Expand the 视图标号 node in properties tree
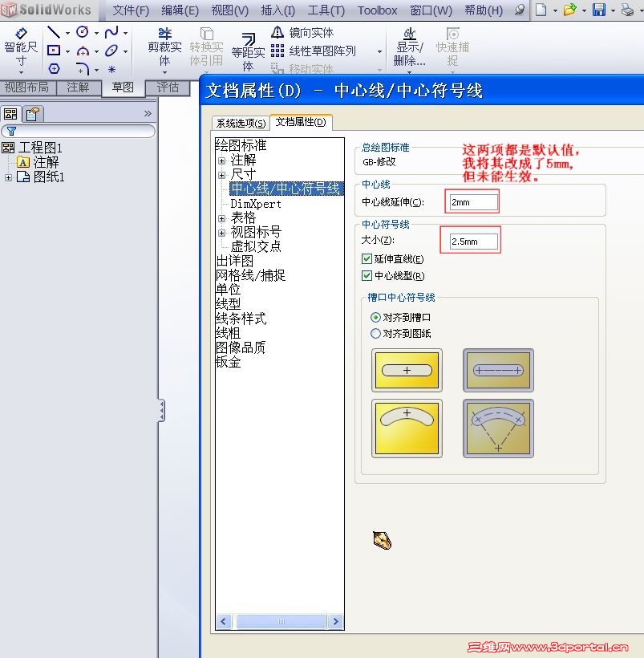The height and width of the screenshot is (658, 644). click(x=222, y=233)
